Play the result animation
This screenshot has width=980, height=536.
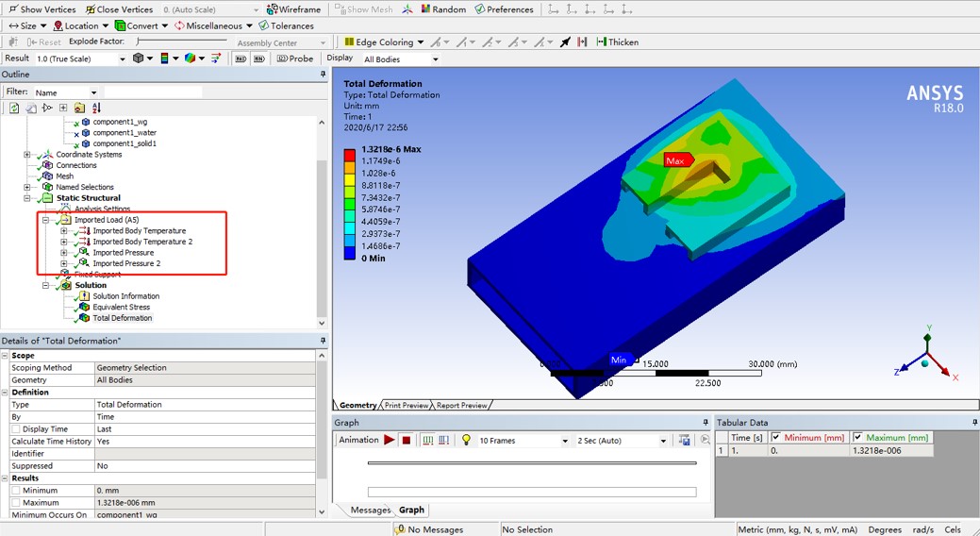tap(389, 441)
